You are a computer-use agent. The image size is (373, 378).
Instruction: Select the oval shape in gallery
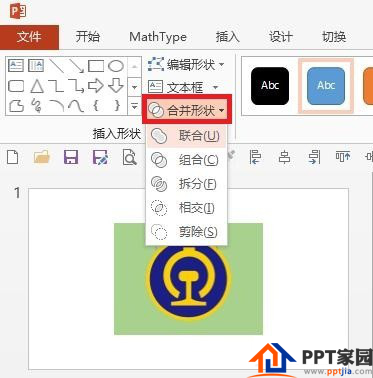point(116,66)
